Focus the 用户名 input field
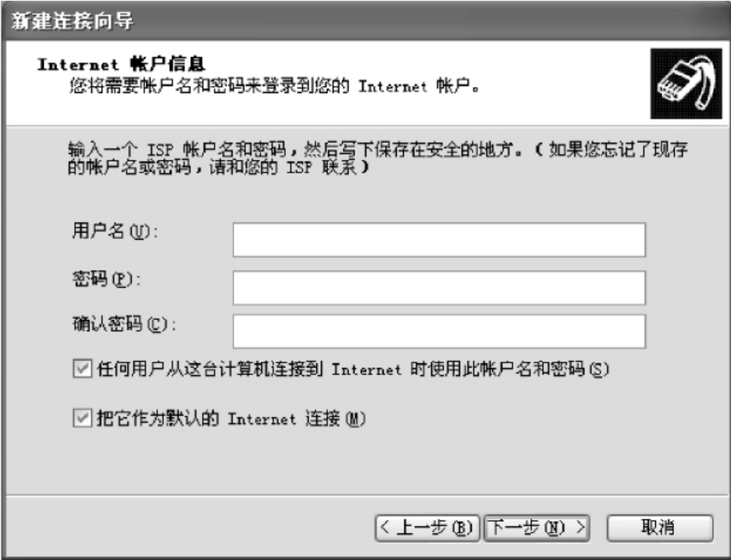The width and height of the screenshot is (731, 560). coord(439,240)
